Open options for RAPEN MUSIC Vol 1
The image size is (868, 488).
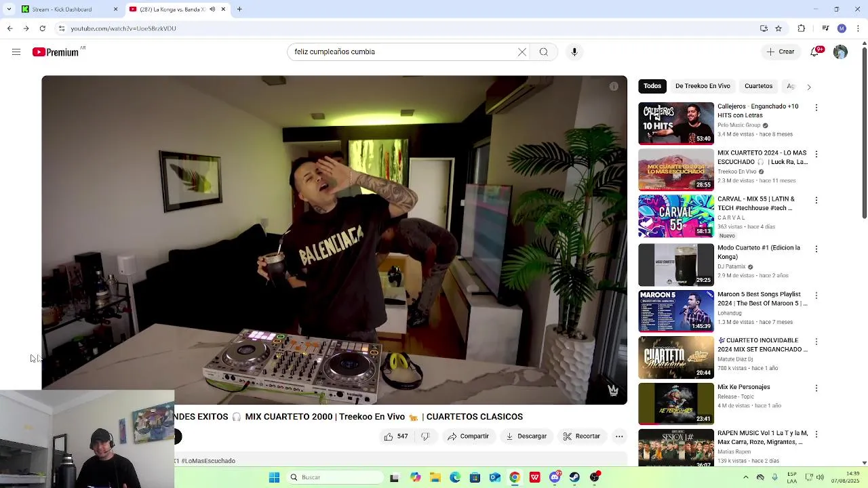[x=816, y=434]
